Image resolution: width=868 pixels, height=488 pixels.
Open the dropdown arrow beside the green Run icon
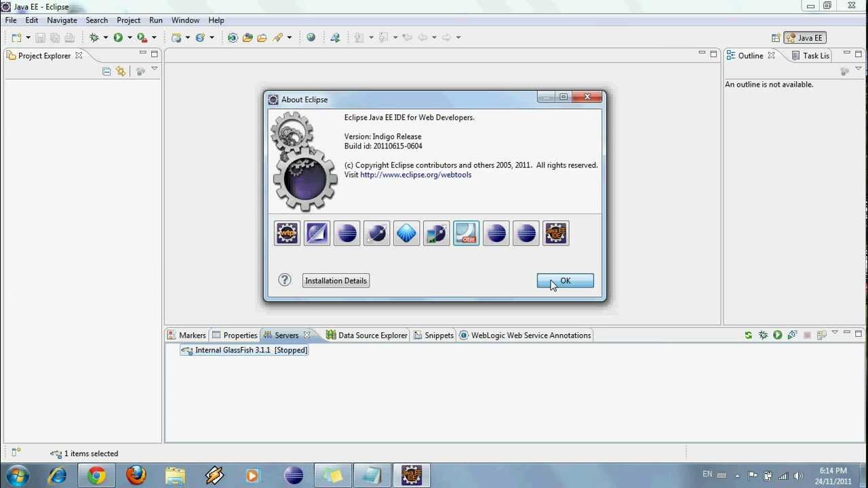tap(130, 38)
